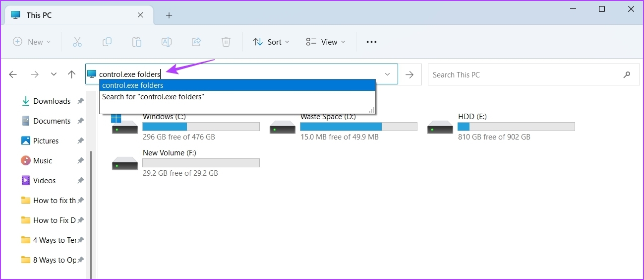The width and height of the screenshot is (644, 280).
Task: Click the Waste Space (D:) usage bar
Action: (358, 127)
